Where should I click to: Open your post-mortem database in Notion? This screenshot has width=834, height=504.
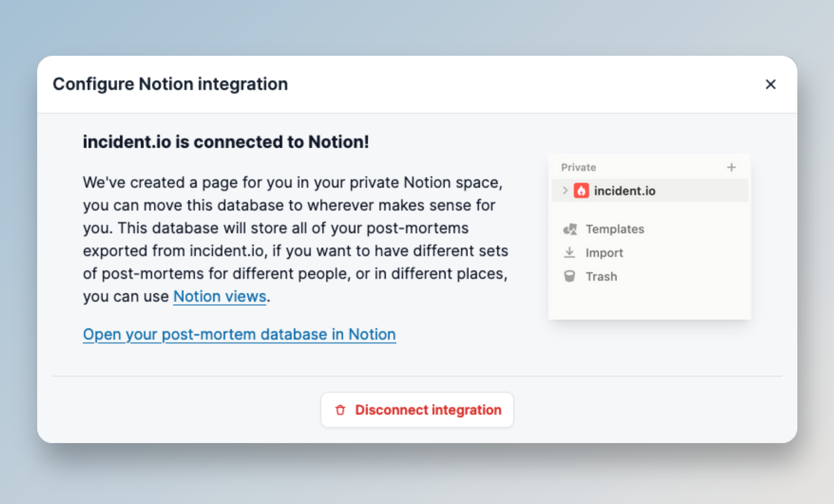pos(240,334)
